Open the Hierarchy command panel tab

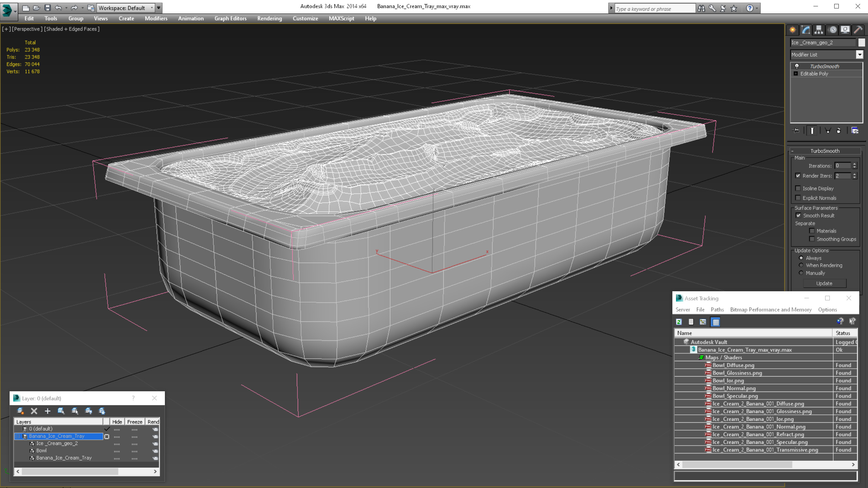819,30
